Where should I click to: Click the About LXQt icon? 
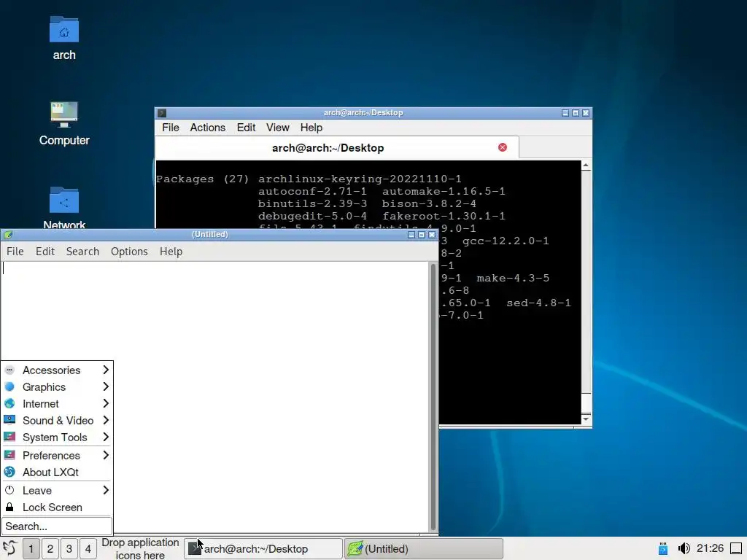9,472
